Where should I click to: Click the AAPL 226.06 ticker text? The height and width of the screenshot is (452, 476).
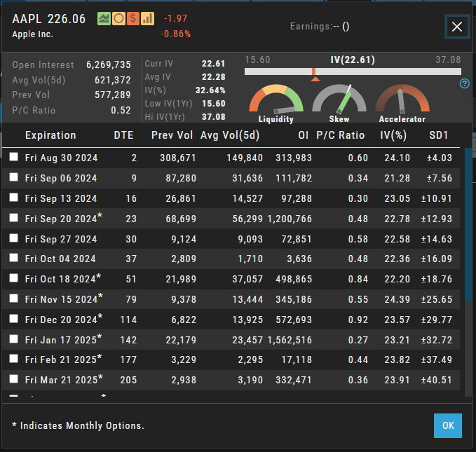tap(49, 19)
